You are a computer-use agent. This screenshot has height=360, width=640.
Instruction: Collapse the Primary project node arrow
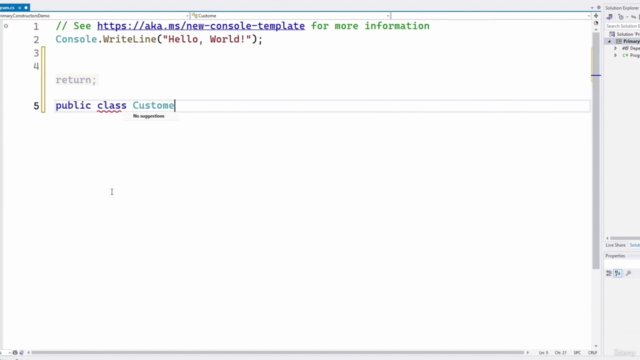pyautogui.click(x=609, y=41)
